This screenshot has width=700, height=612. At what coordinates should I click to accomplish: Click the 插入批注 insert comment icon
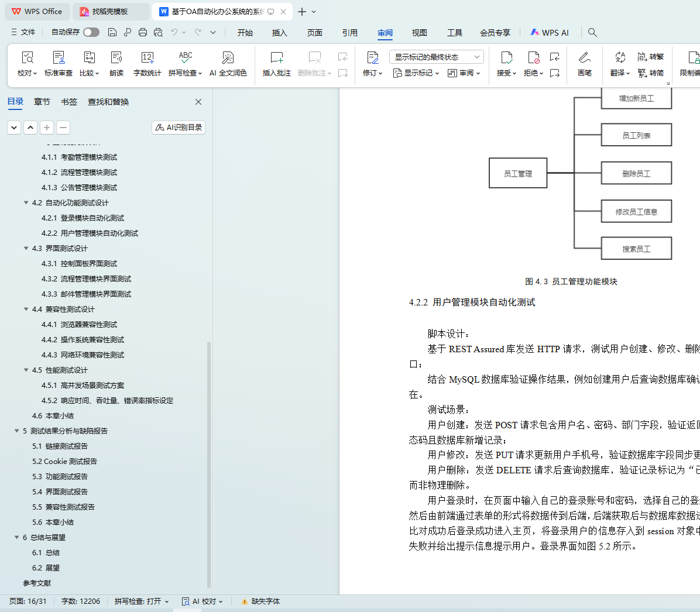coord(276,58)
